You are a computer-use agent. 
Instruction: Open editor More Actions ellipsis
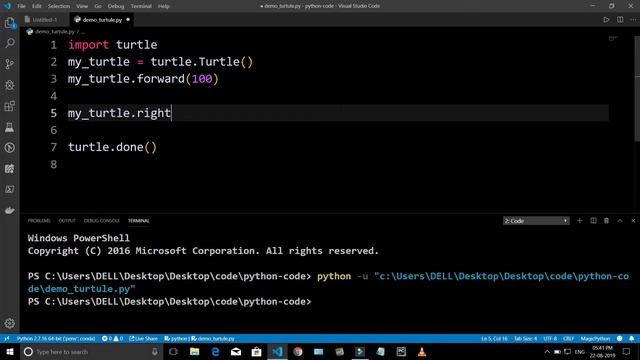pyautogui.click(x=633, y=20)
